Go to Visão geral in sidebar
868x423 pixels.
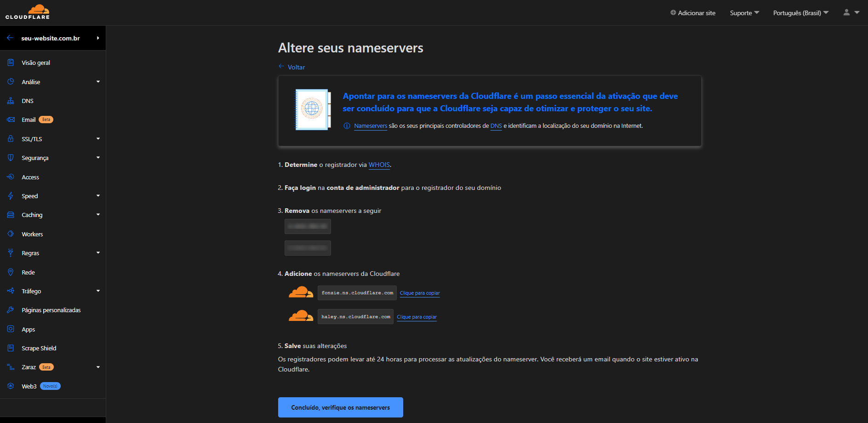click(36, 63)
